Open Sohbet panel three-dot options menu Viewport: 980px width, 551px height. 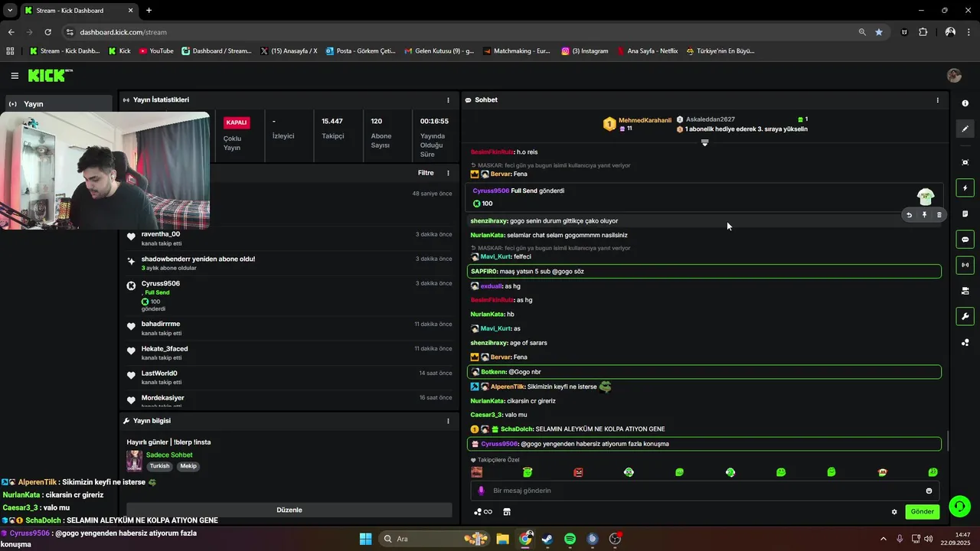(937, 100)
